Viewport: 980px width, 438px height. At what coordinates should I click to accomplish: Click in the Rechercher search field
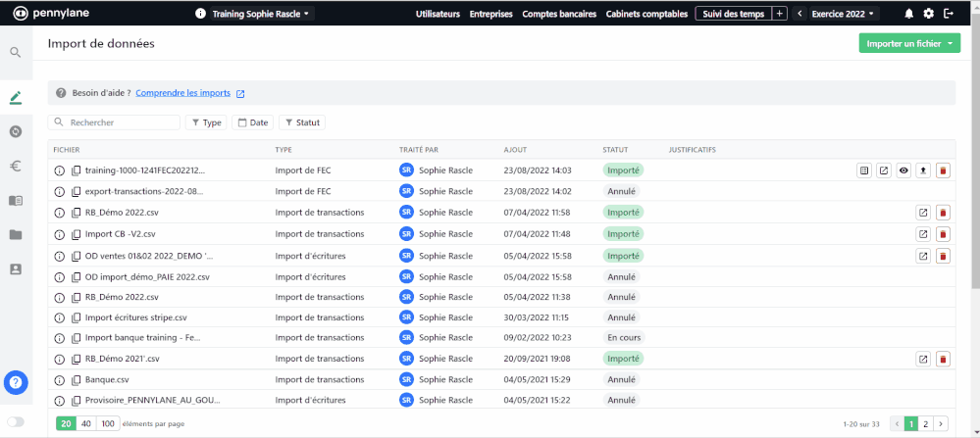click(118, 122)
